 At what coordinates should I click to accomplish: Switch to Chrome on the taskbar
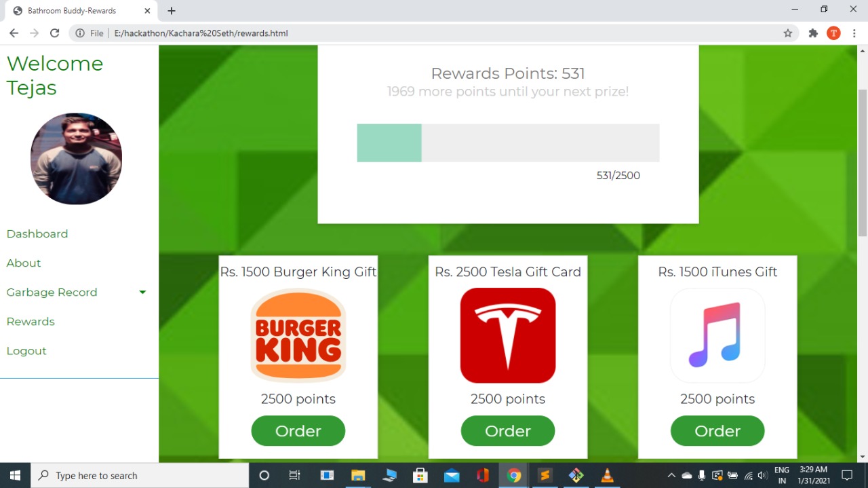click(514, 475)
